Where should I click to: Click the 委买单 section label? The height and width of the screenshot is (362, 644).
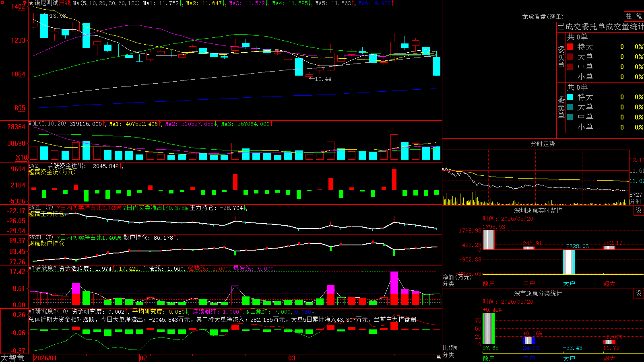tap(561, 57)
